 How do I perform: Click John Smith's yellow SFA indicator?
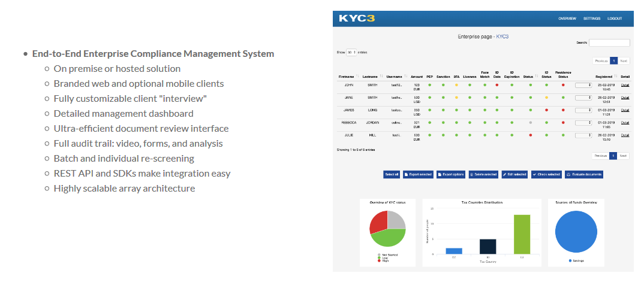pos(456,85)
